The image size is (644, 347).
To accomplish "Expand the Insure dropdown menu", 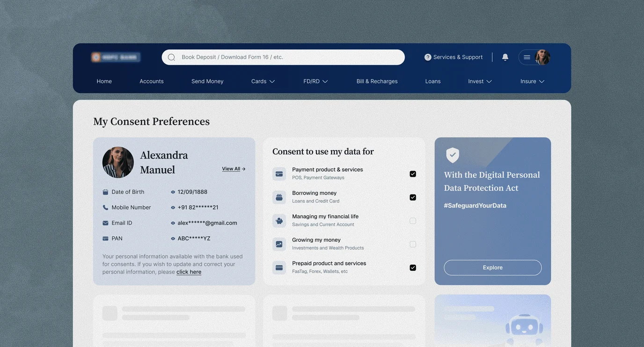I will point(533,81).
